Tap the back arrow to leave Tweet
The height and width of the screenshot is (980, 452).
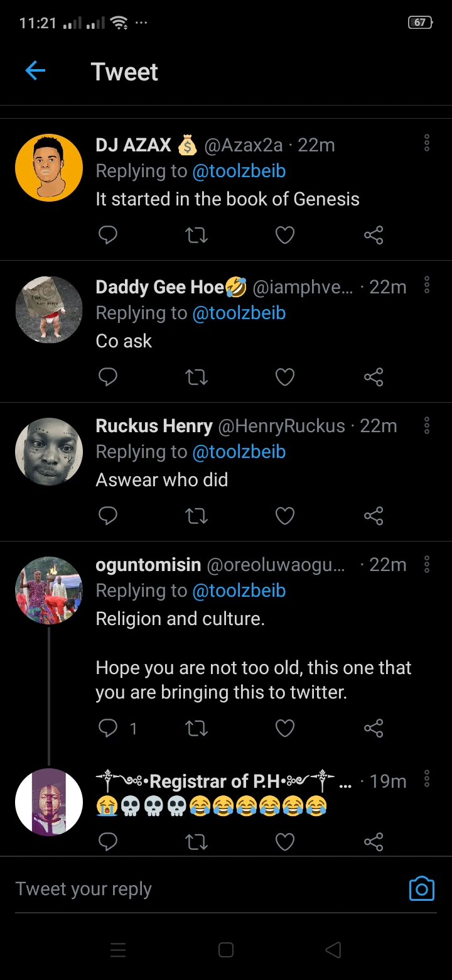[35, 72]
